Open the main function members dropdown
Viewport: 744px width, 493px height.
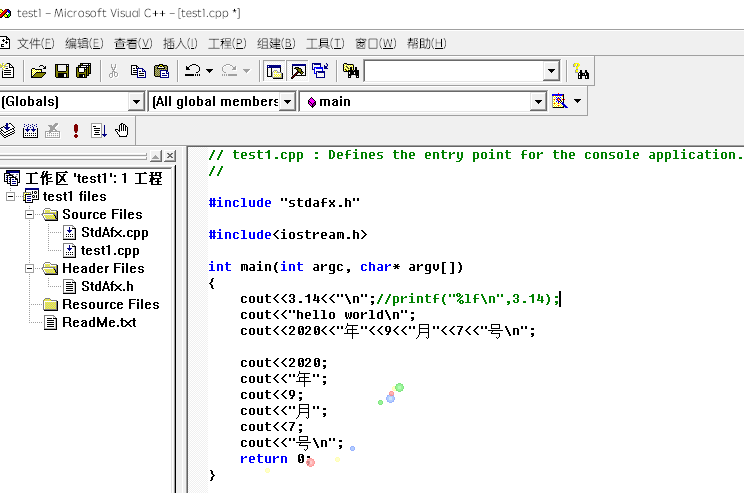coord(538,102)
